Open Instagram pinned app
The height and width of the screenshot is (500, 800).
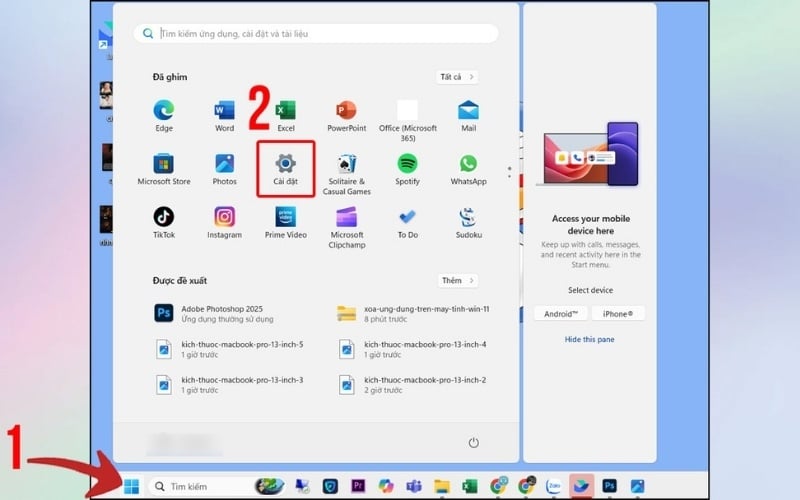224,218
